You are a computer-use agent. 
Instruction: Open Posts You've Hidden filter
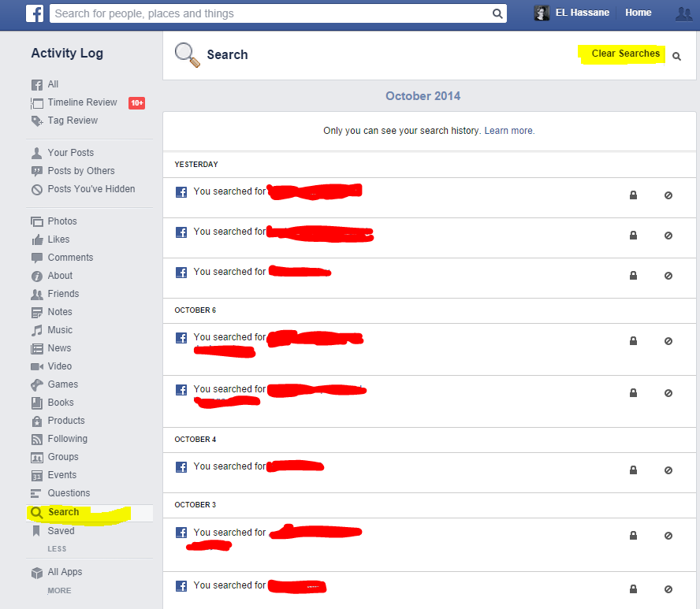point(91,189)
